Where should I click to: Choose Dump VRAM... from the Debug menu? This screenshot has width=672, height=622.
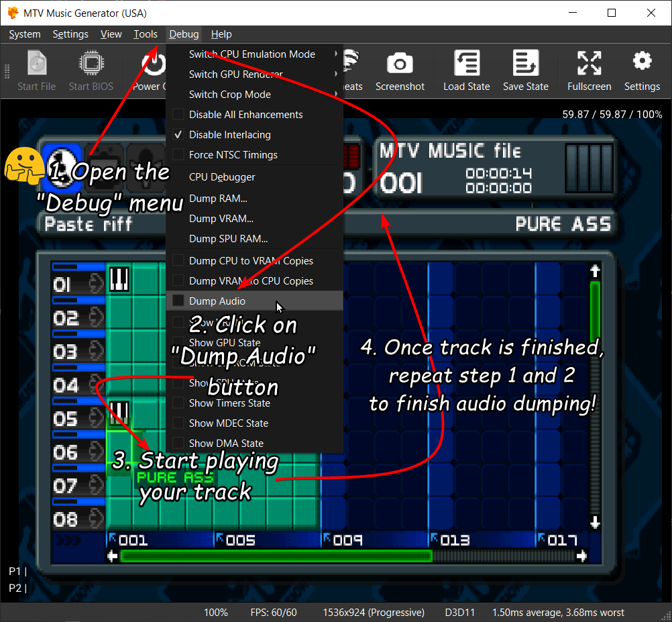pyautogui.click(x=255, y=219)
